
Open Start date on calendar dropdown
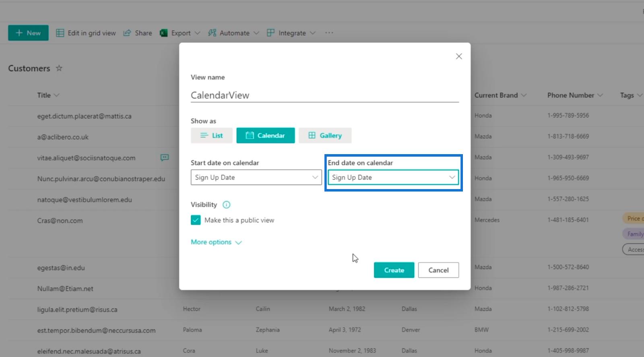click(x=256, y=177)
